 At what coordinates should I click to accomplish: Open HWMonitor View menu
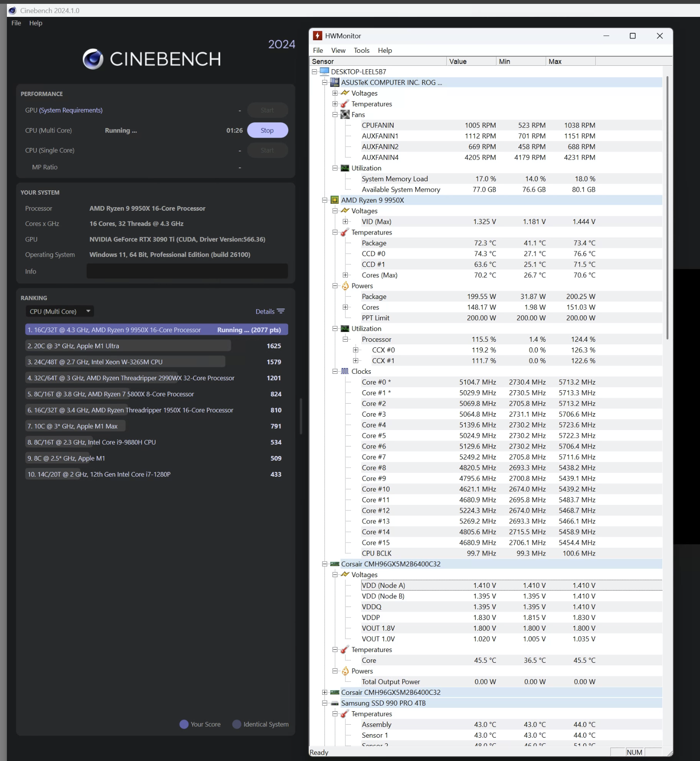tap(338, 50)
